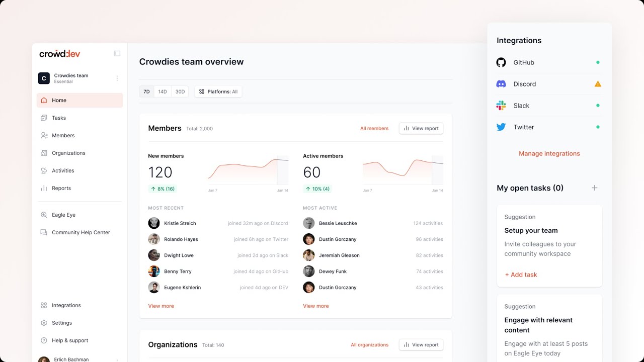Click the Twitter integration icon
The width and height of the screenshot is (644, 362).
click(501, 127)
